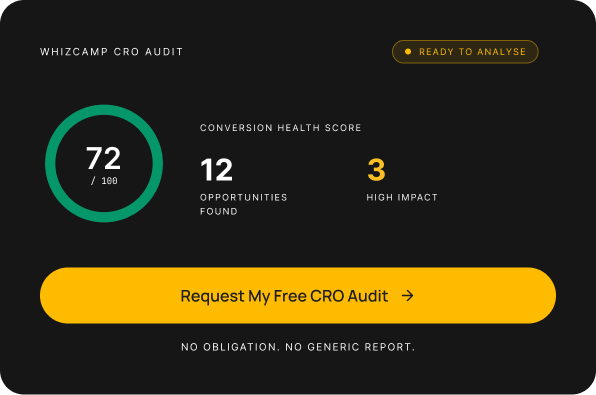
Task: Select the number 12 opportunities count
Action: pos(216,170)
